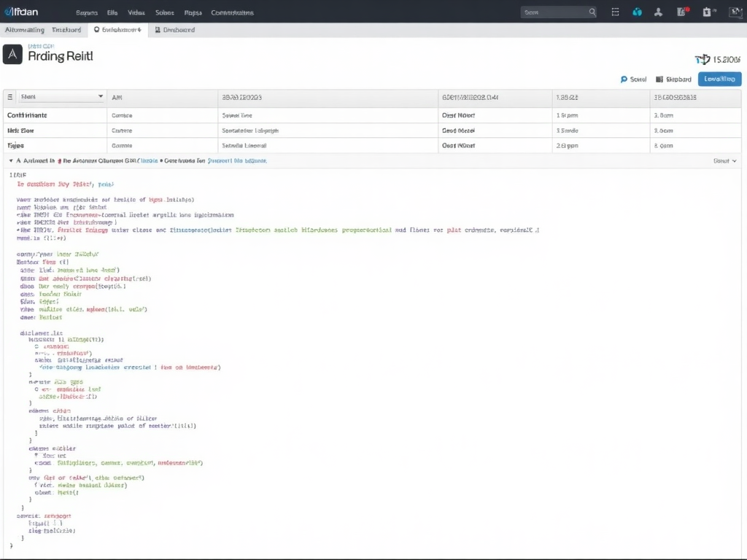Switch to the fourth sub-tab
The width and height of the screenshot is (747, 560).
click(x=175, y=29)
